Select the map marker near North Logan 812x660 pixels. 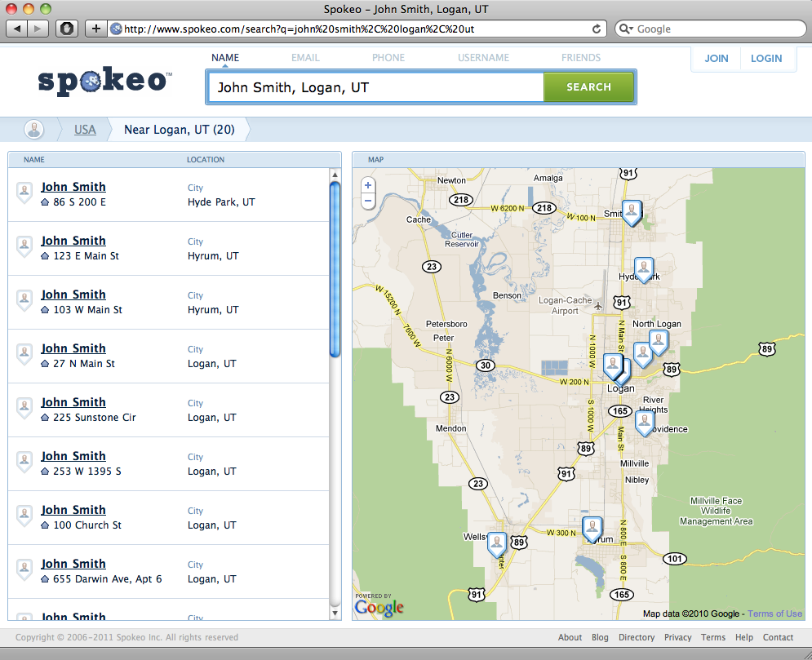(659, 342)
